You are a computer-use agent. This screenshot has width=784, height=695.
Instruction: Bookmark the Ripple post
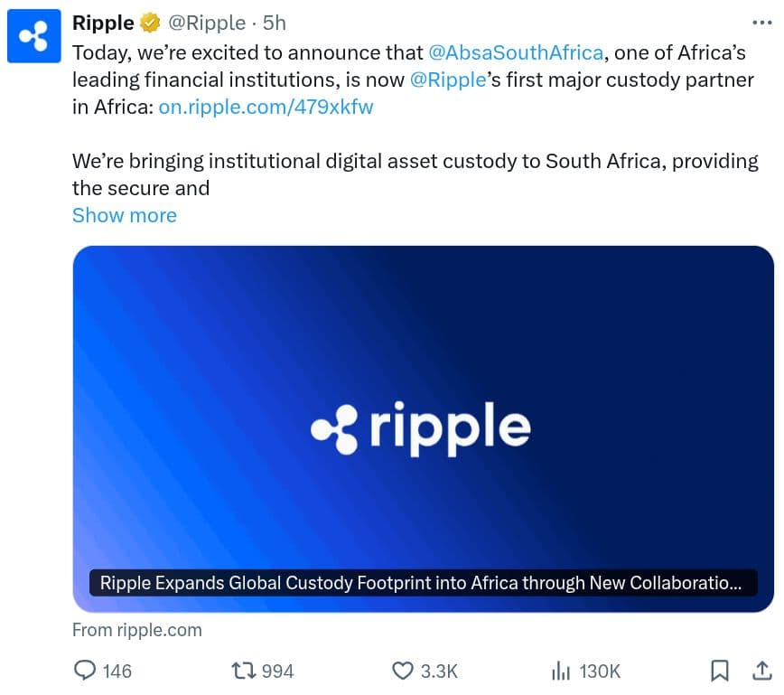click(x=720, y=672)
